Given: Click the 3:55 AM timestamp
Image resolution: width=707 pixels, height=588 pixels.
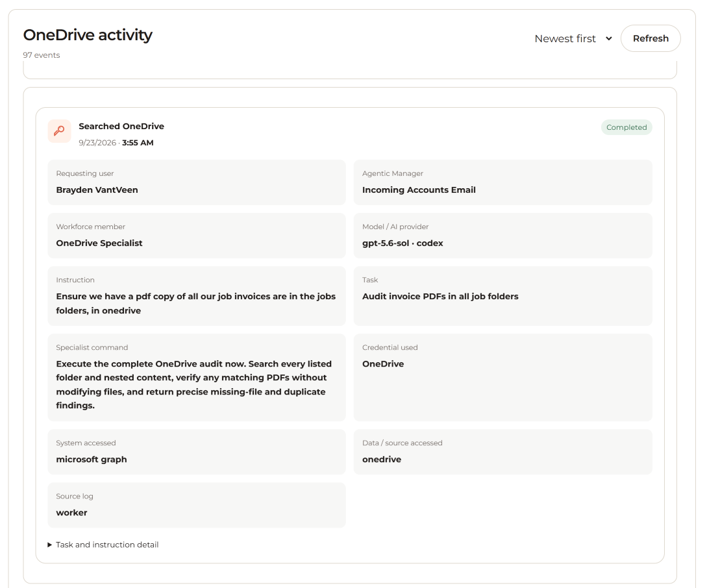Looking at the screenshot, I should 138,142.
